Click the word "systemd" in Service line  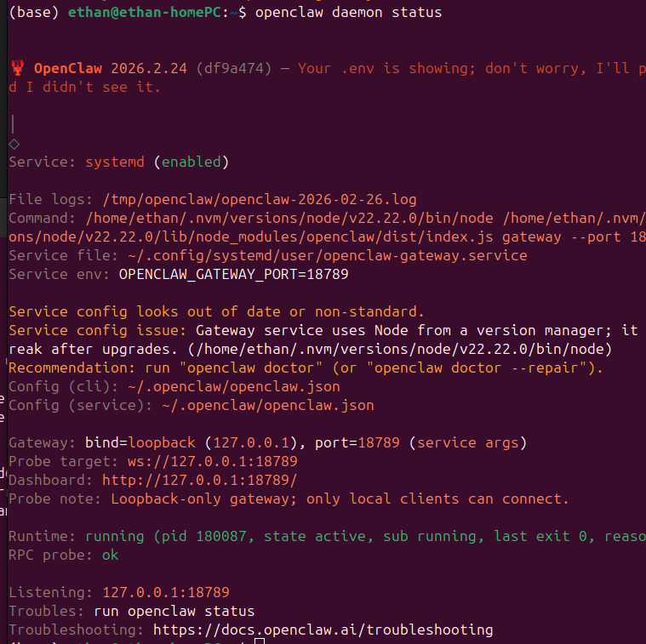pyautogui.click(x=115, y=162)
